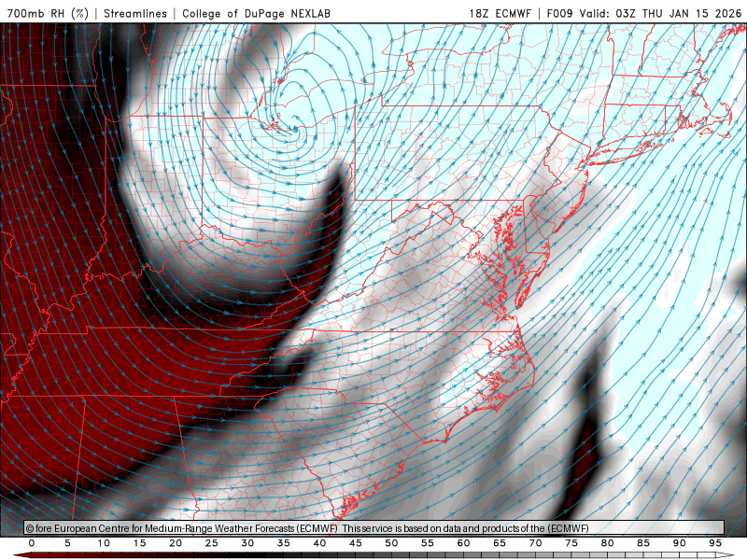This screenshot has height=560, width=747.
Task: Click the '70' label on color scale
Action: 535,543
